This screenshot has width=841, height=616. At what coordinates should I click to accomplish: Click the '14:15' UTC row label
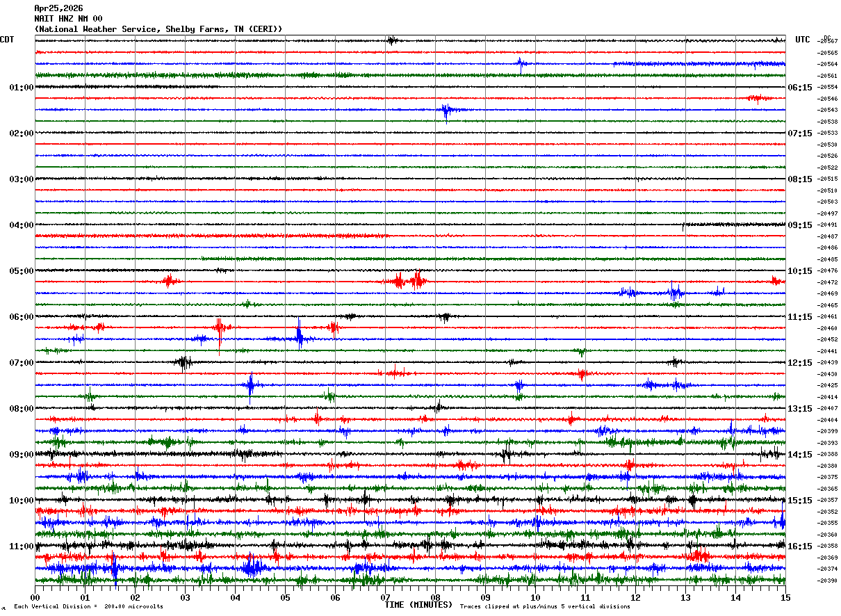800,455
